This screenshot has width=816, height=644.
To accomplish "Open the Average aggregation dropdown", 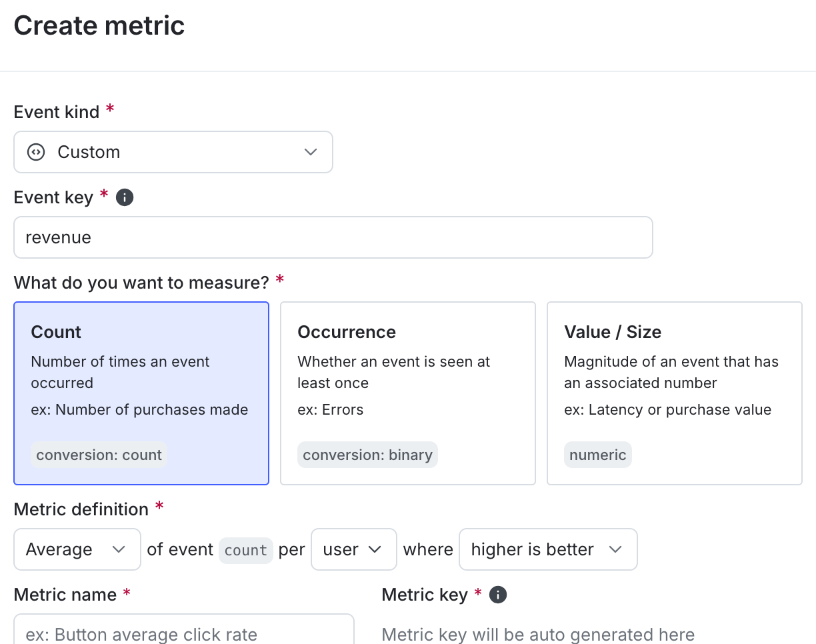I will [77, 549].
